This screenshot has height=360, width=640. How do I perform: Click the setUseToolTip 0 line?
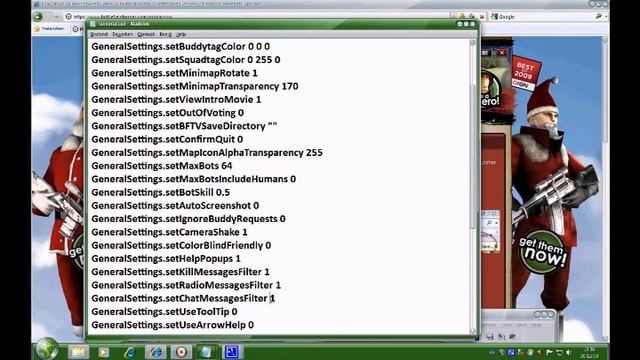[164, 312]
